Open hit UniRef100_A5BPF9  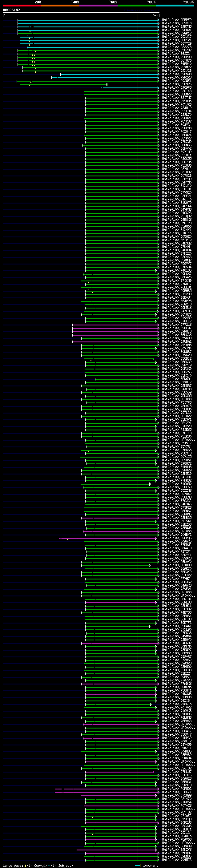177,20
